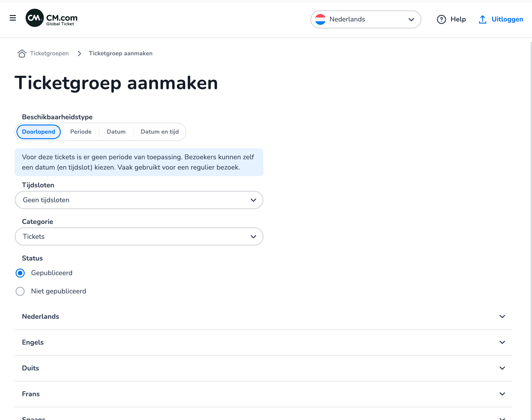The width and height of the screenshot is (532, 420).
Task: Click the Ticketgroep aanmaken breadcrumb
Action: [120, 53]
